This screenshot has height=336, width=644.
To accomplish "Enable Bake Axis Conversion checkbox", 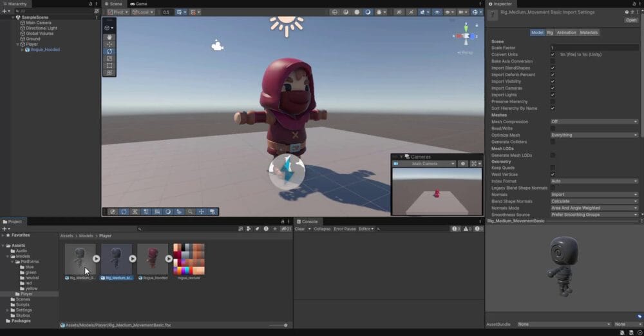I will point(553,61).
